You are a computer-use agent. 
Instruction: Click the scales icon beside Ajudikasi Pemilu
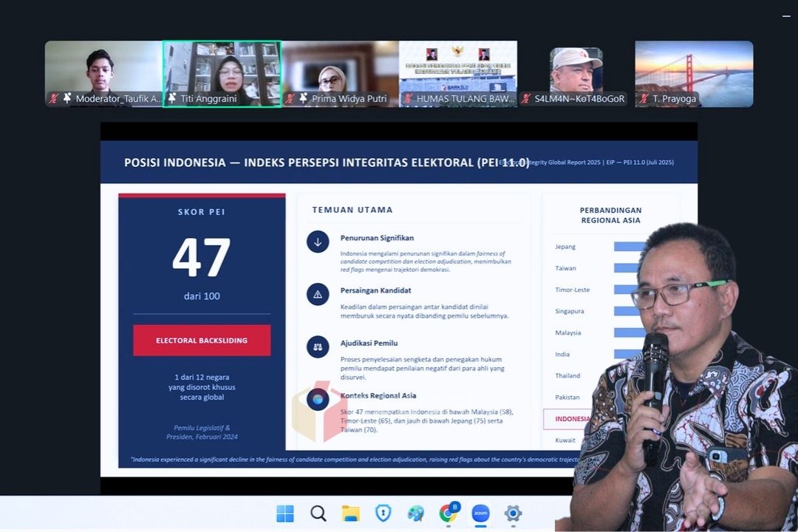tap(318, 347)
